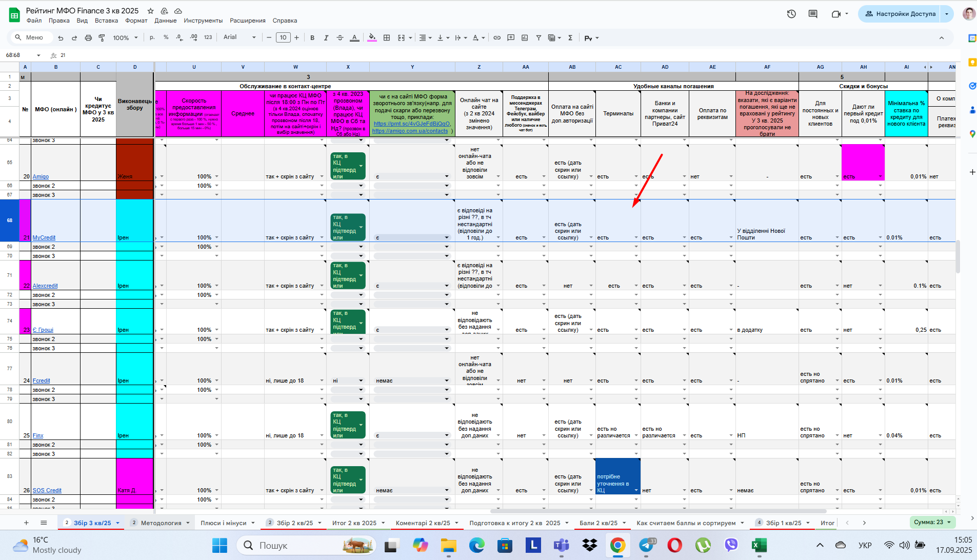The width and height of the screenshot is (977, 560).
Task: Activate the paint format tool
Action: (x=102, y=38)
